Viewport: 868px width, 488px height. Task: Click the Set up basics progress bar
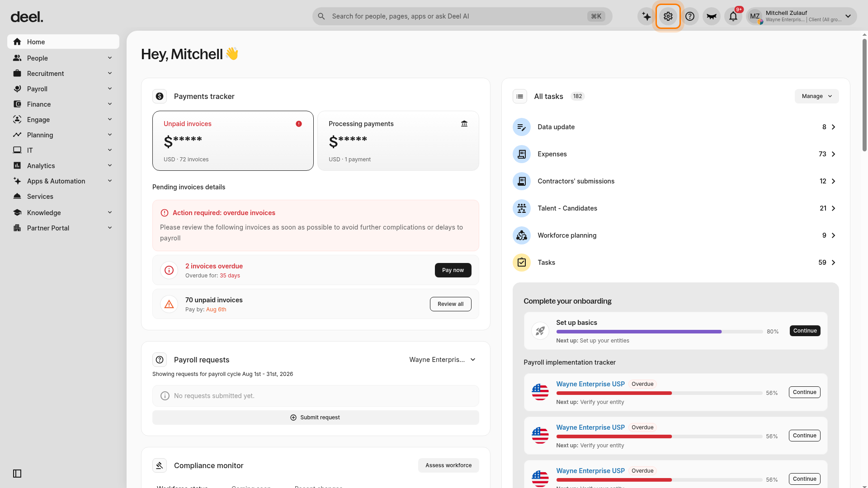[x=660, y=332]
